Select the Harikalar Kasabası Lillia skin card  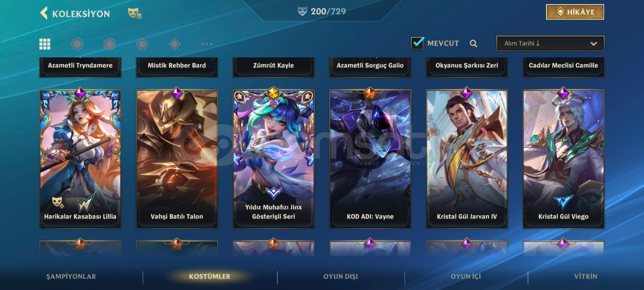(x=80, y=159)
